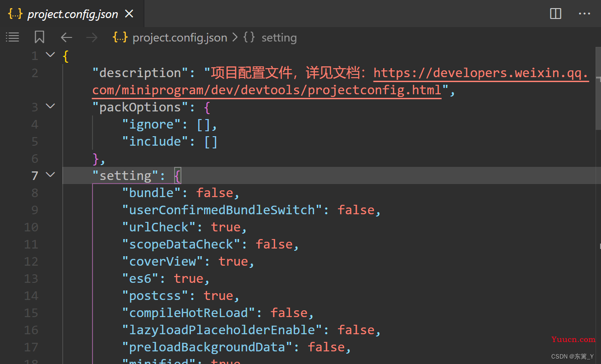Click the true value of urlCheck
This screenshot has width=601, height=364.
click(x=226, y=227)
